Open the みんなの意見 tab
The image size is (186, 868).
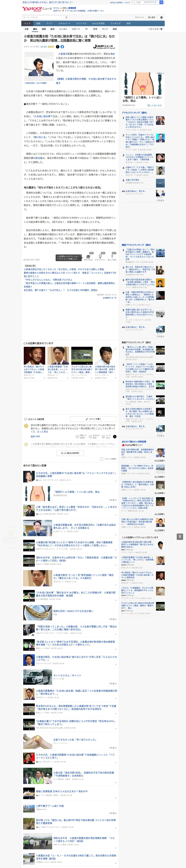click(x=98, y=24)
